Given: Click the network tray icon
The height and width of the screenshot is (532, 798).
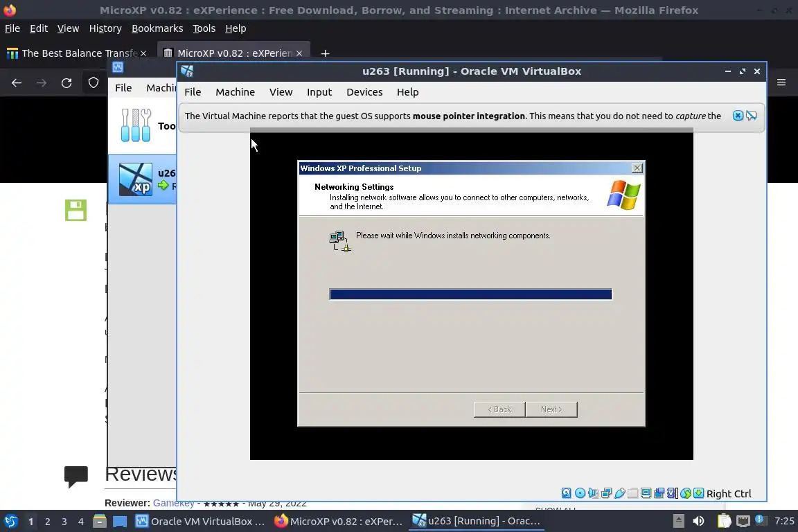Looking at the screenshot, I should click(x=743, y=521).
